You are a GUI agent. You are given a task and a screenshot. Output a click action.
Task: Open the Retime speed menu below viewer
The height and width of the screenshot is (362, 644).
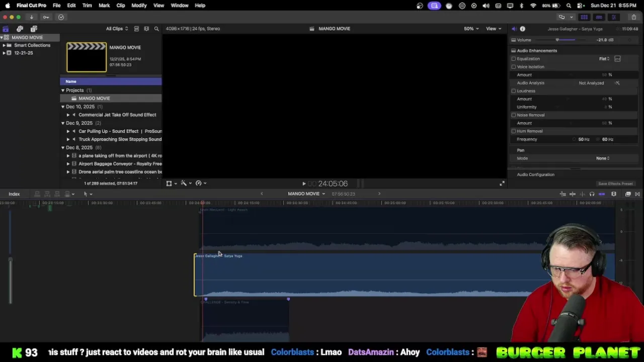pyautogui.click(x=201, y=184)
